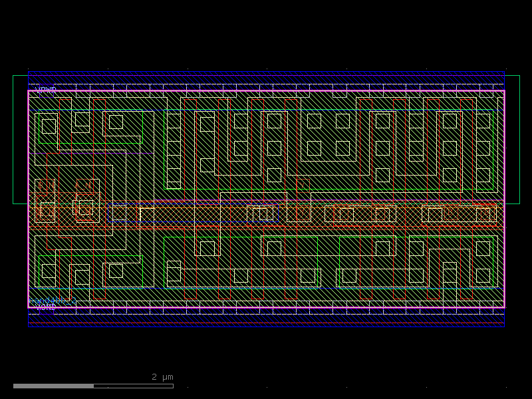532x399 pixels.
Task: Select the nand4bb_2 cell name label
Action: [48, 301]
